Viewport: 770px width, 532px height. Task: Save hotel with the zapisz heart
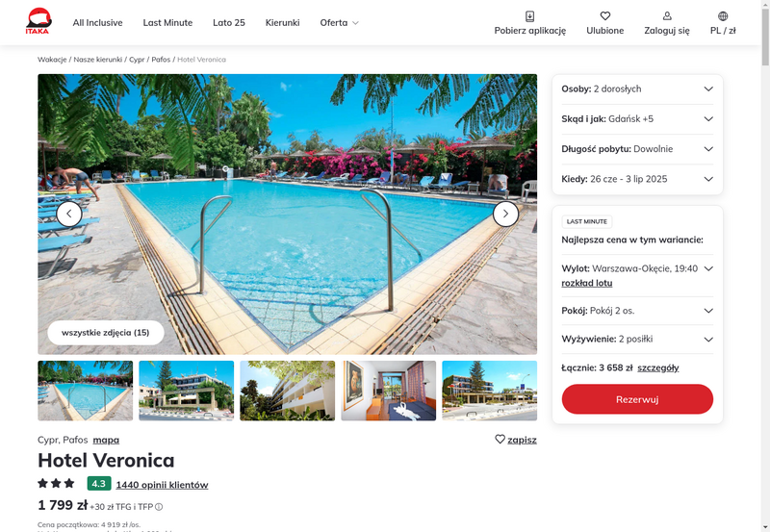click(500, 440)
